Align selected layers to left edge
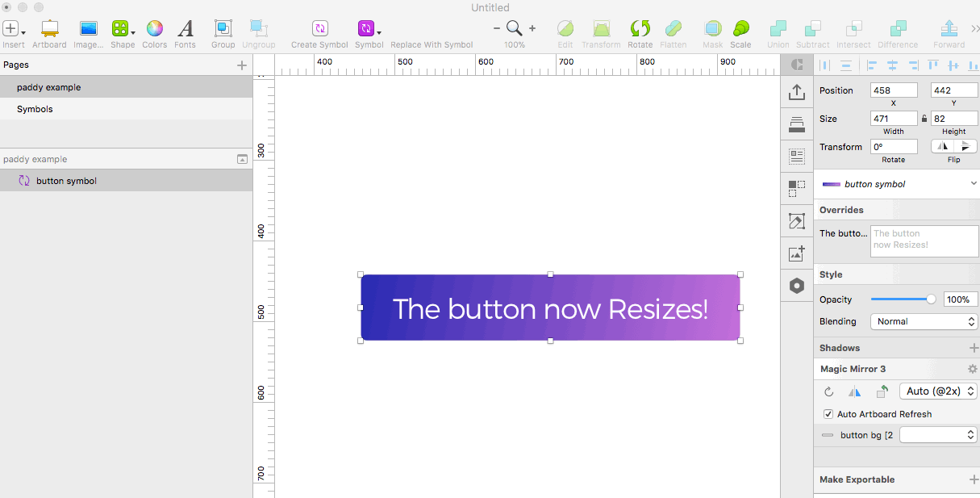The height and width of the screenshot is (498, 980). coord(872,65)
